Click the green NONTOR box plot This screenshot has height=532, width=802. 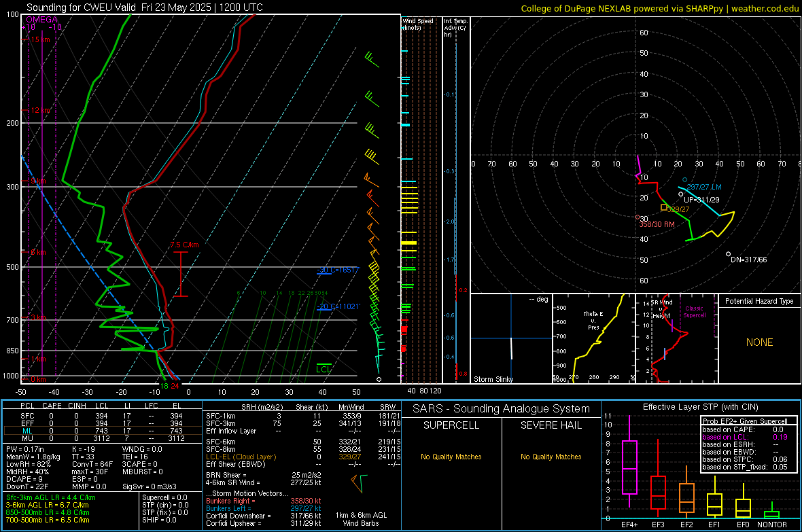[772, 512]
